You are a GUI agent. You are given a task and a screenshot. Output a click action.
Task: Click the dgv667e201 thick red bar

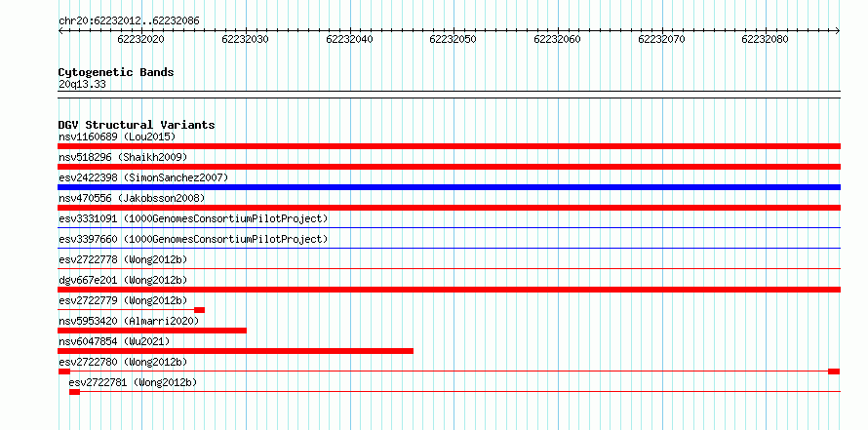point(449,290)
